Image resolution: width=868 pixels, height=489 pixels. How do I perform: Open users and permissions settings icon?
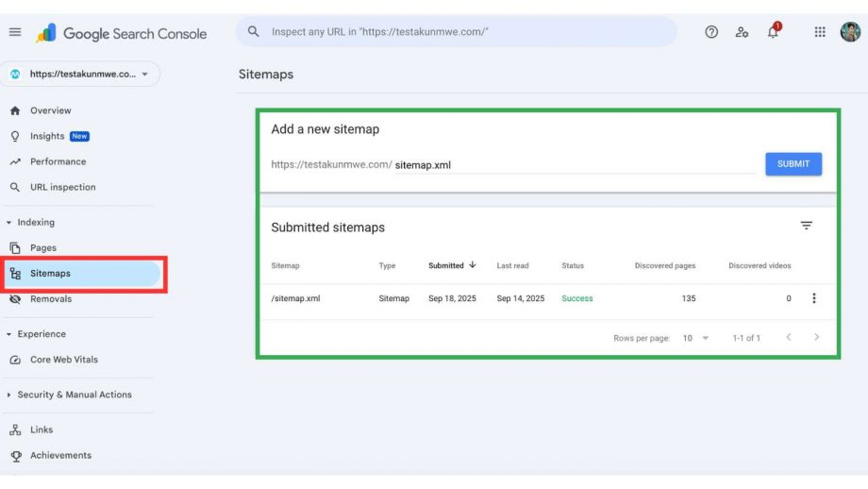point(742,32)
